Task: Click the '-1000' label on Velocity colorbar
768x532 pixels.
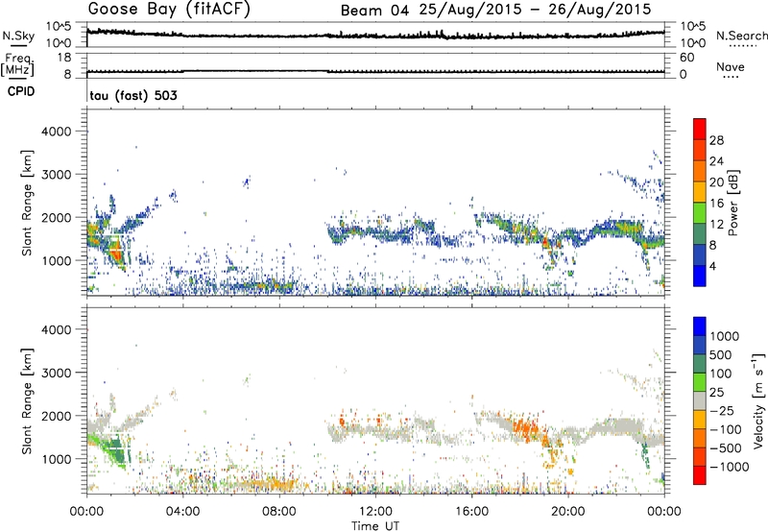Action: click(x=730, y=467)
